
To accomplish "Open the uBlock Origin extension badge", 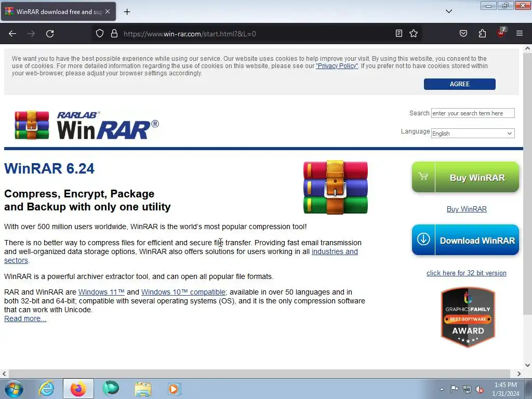I will [501, 33].
